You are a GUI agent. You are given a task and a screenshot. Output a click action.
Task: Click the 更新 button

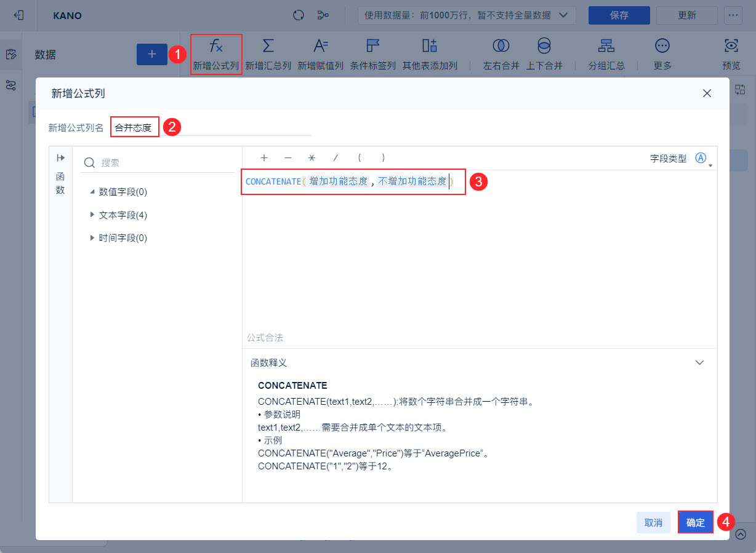tap(687, 15)
